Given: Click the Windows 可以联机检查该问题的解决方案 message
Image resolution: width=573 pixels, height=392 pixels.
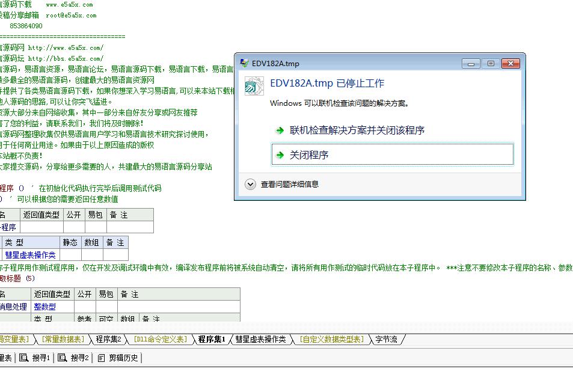Looking at the screenshot, I should 340,103.
